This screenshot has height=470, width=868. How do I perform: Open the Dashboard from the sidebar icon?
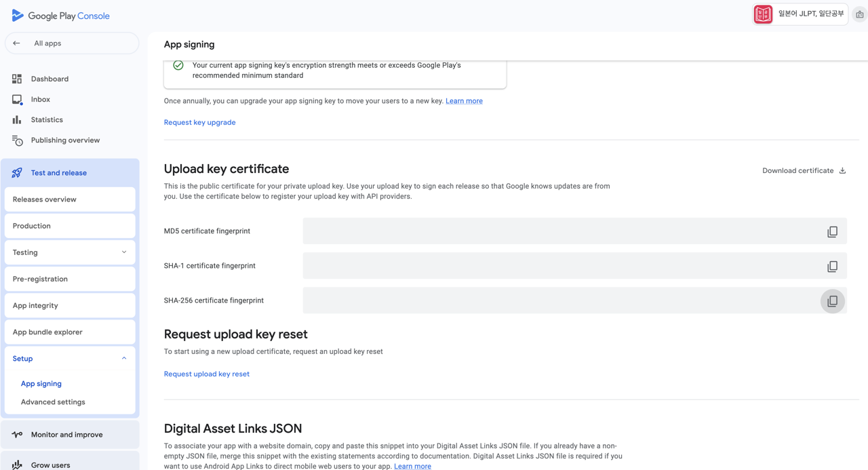[x=16, y=79]
